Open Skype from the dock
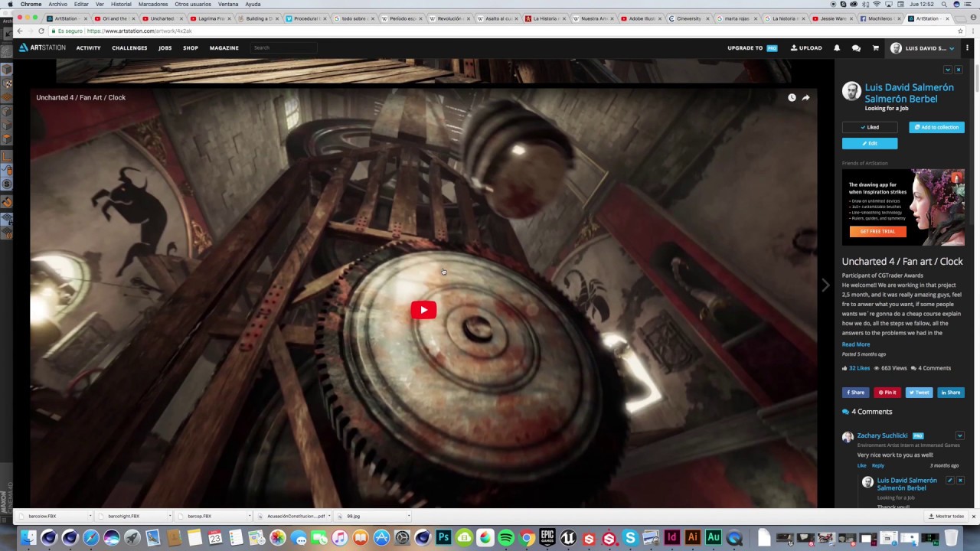The height and width of the screenshot is (551, 980). 630,538
